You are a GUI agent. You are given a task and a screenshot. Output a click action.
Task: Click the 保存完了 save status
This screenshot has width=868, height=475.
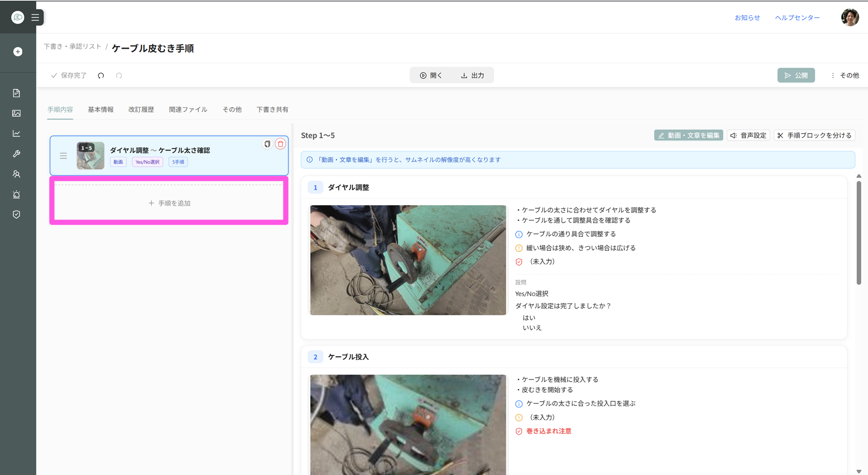(69, 75)
